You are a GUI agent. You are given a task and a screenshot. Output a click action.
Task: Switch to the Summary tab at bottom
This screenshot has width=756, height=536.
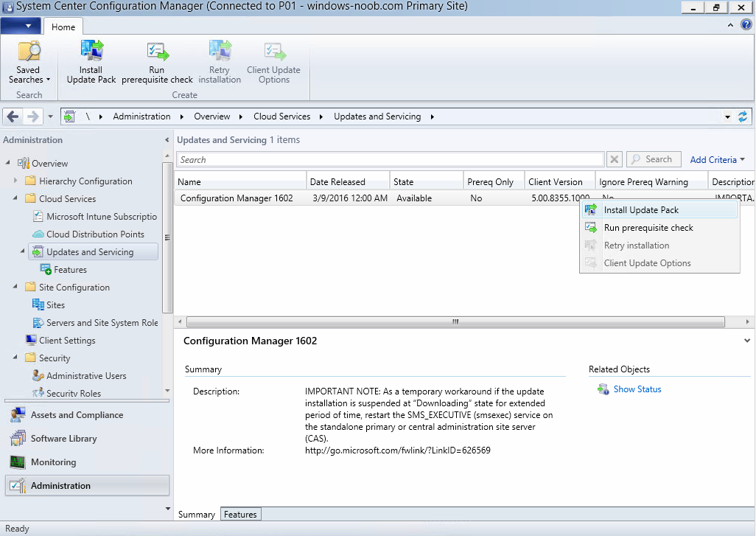[197, 515]
